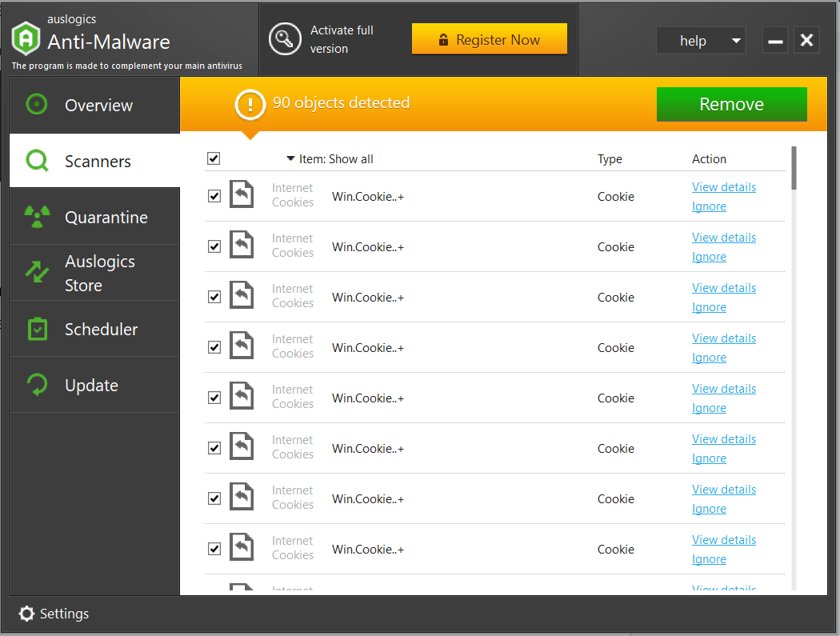
Task: Click the Update circular arrow icon
Action: click(37, 385)
